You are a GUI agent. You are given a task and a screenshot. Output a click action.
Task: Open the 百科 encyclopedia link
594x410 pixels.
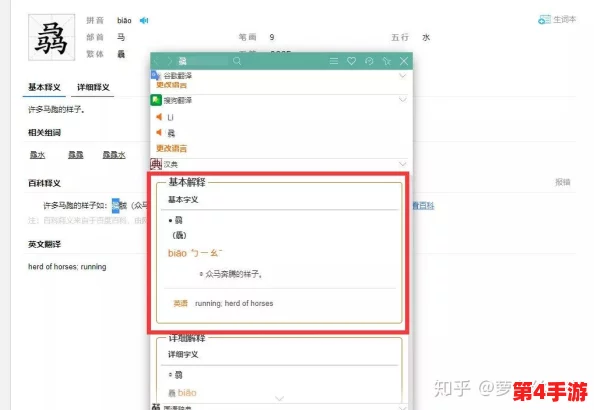[x=424, y=206]
